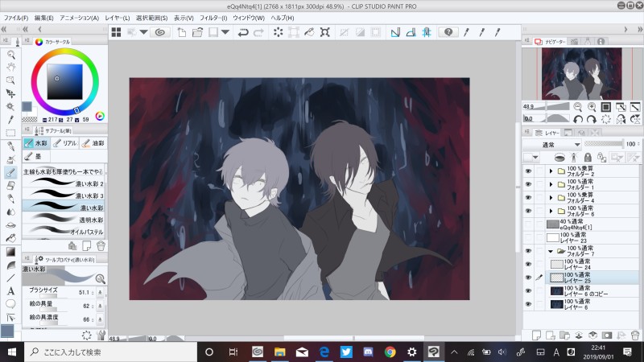Click Delete layer trash icon
The width and height of the screenshot is (644, 362).
[635, 335]
